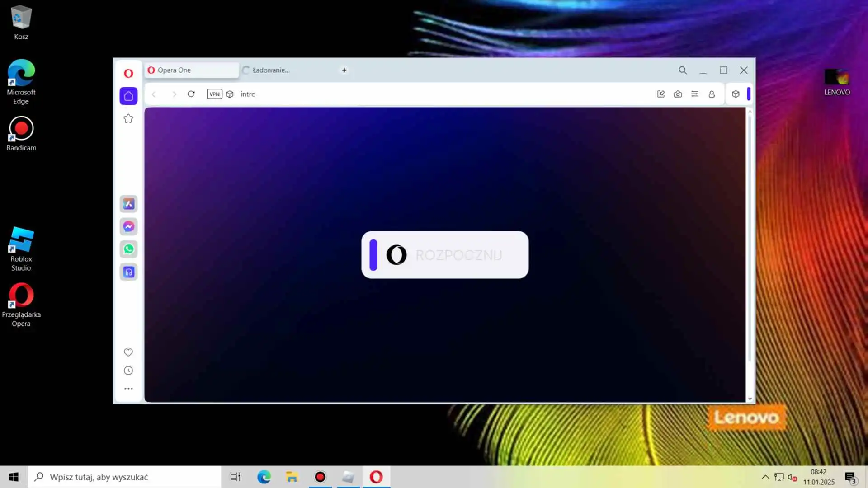Toggle the VPN badge in address bar
This screenshot has width=868, height=488.
point(214,94)
